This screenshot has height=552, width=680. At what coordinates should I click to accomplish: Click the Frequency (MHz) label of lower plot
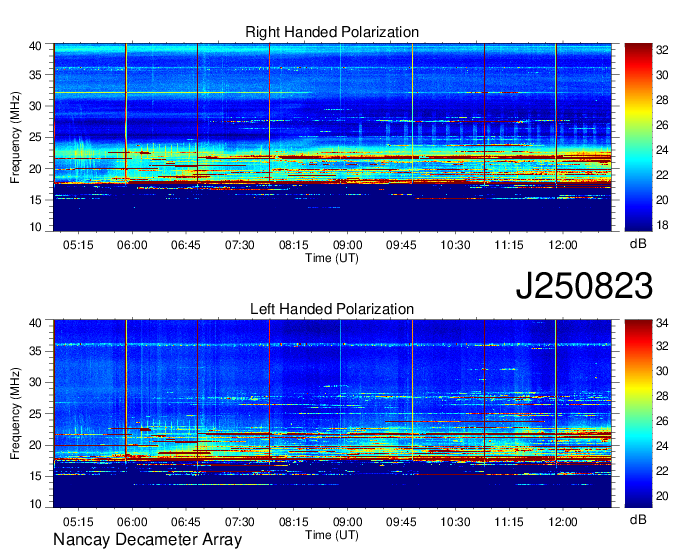(15, 414)
